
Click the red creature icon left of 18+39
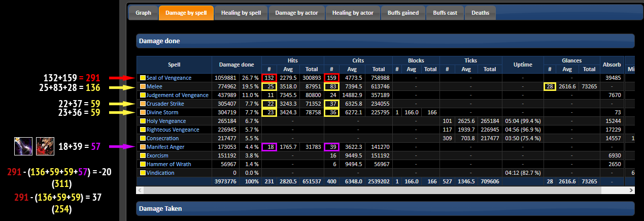click(45, 146)
